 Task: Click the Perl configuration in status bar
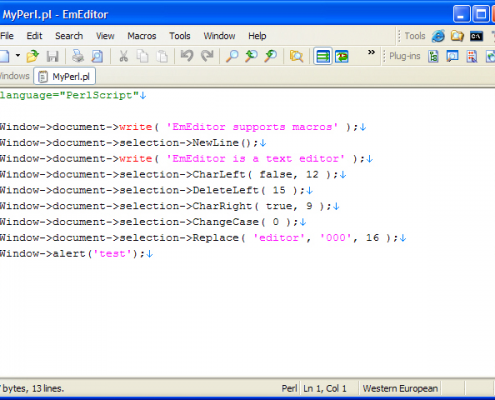[289, 388]
